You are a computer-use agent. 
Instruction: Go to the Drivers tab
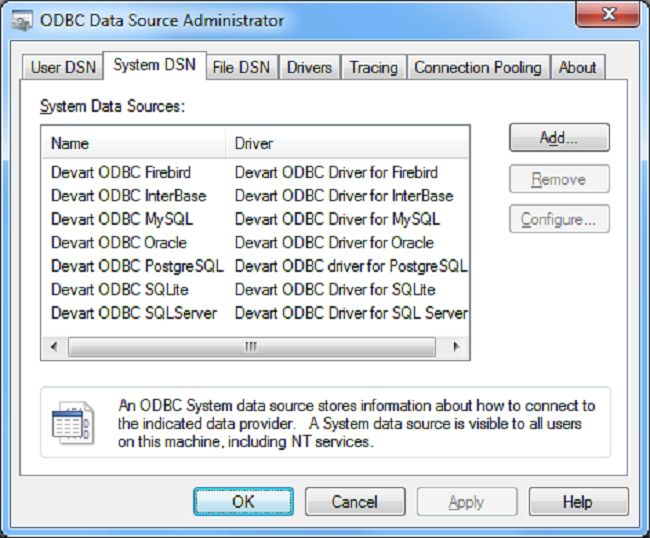[310, 67]
